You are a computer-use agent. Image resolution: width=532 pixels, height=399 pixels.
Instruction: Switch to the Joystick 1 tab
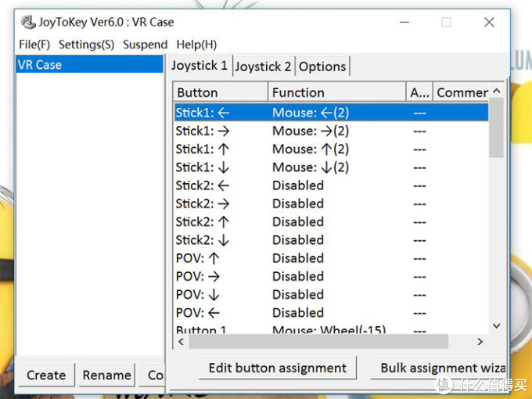coord(199,65)
